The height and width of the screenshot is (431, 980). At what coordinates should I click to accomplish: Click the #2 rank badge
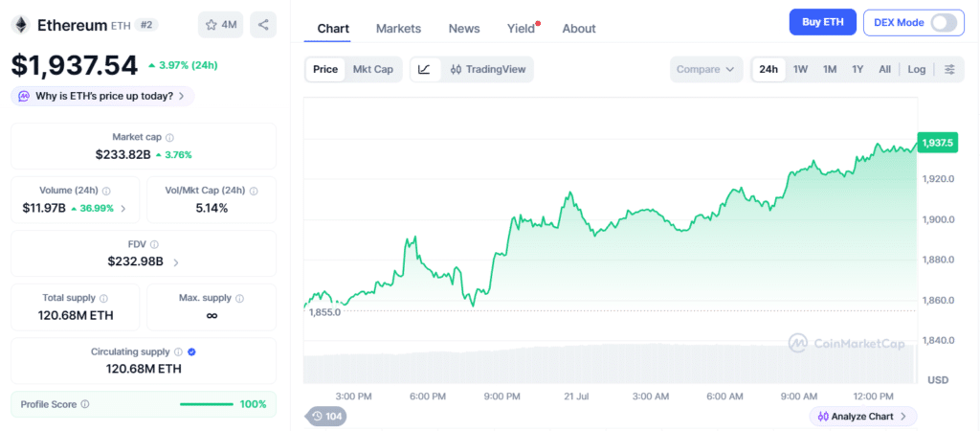pos(148,25)
